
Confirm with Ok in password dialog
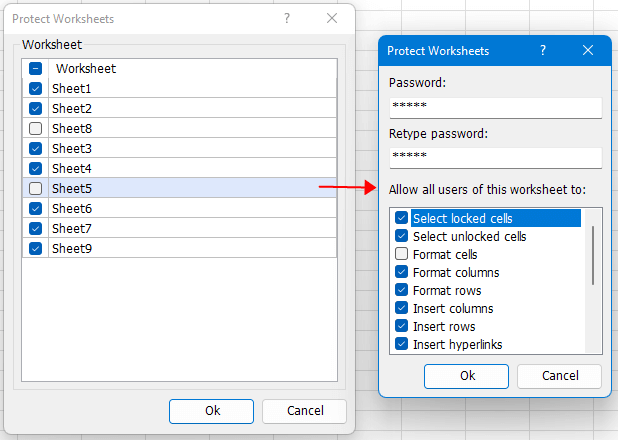click(466, 376)
